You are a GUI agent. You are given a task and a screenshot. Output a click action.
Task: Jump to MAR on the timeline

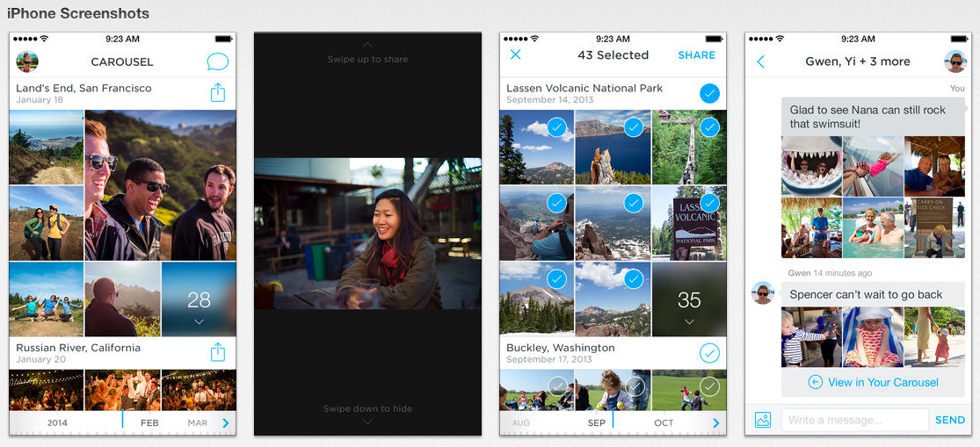click(198, 422)
